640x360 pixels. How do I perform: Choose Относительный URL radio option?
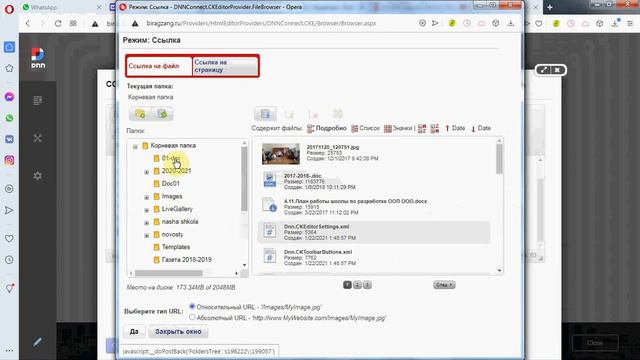coord(192,306)
